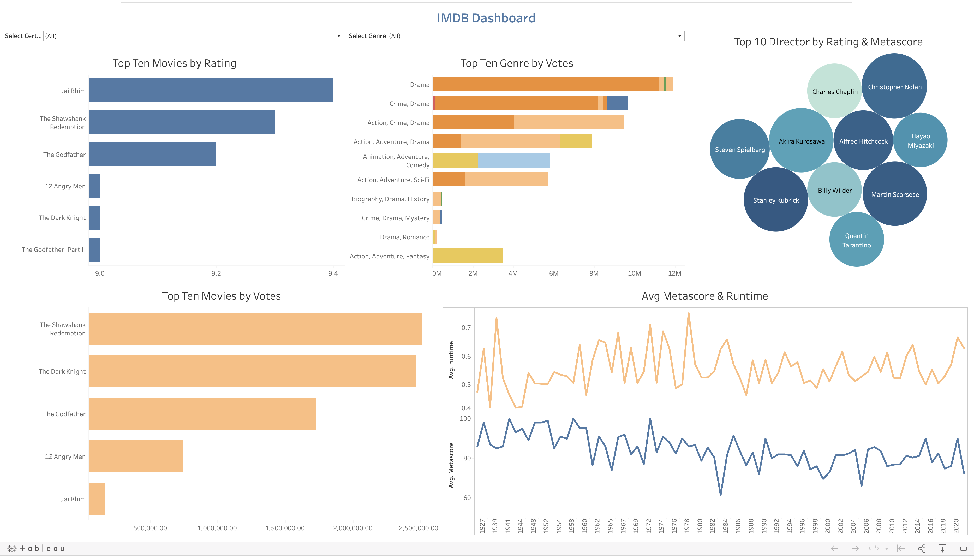Select the Action, Adventure, Fantasy yellow bar
The height and width of the screenshot is (558, 980).
point(468,256)
